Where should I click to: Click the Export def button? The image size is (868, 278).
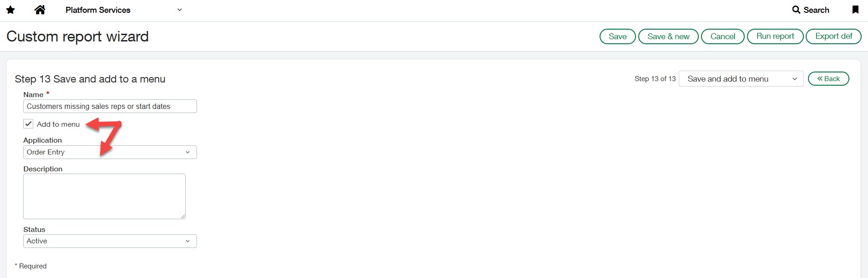(x=833, y=36)
